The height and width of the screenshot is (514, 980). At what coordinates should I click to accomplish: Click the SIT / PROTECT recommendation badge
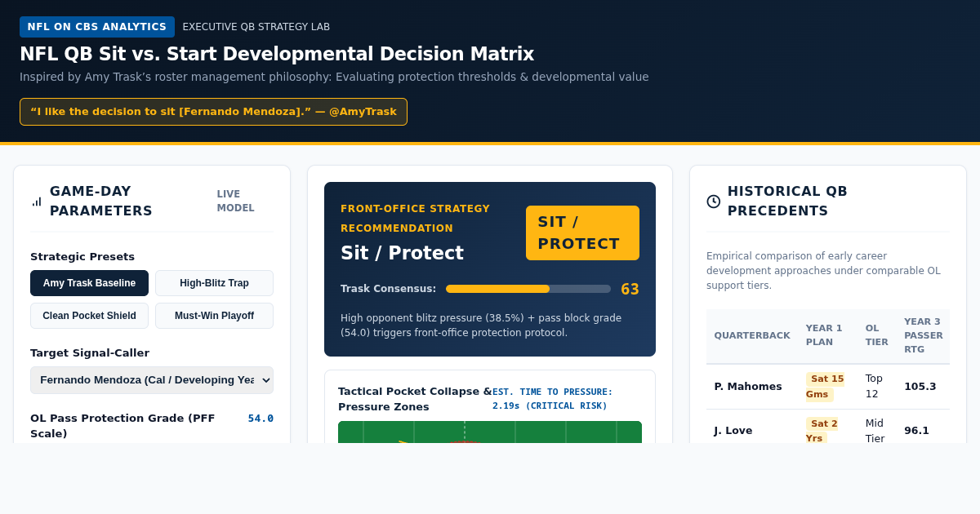[582, 233]
